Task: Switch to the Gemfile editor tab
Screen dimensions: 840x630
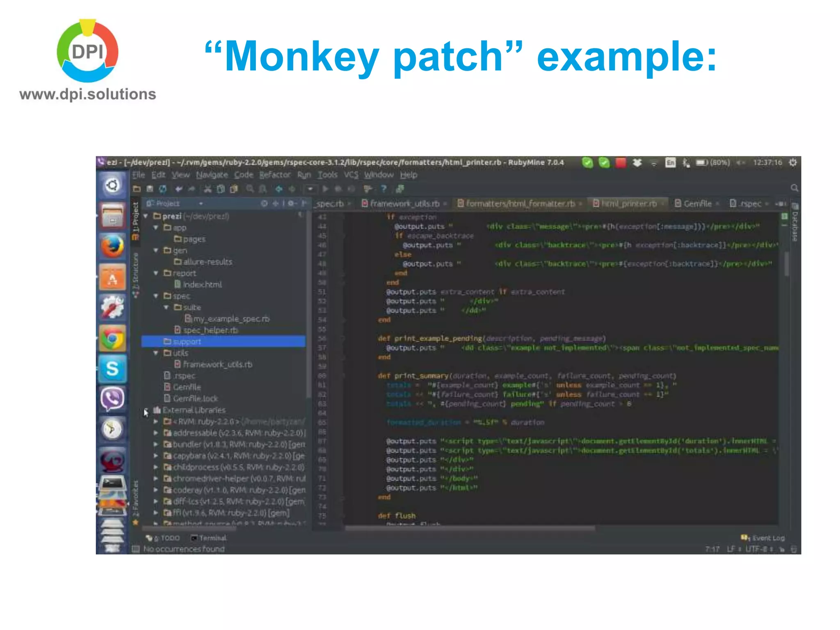Action: point(697,203)
